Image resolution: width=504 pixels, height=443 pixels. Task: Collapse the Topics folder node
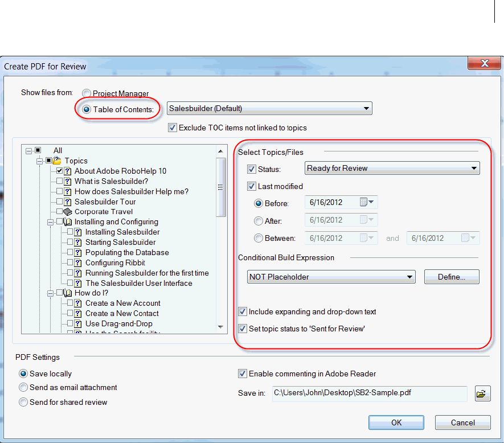tap(39, 161)
